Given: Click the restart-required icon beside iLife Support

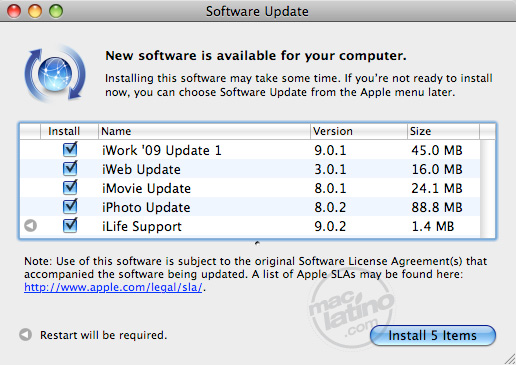Looking at the screenshot, I should point(31,226).
